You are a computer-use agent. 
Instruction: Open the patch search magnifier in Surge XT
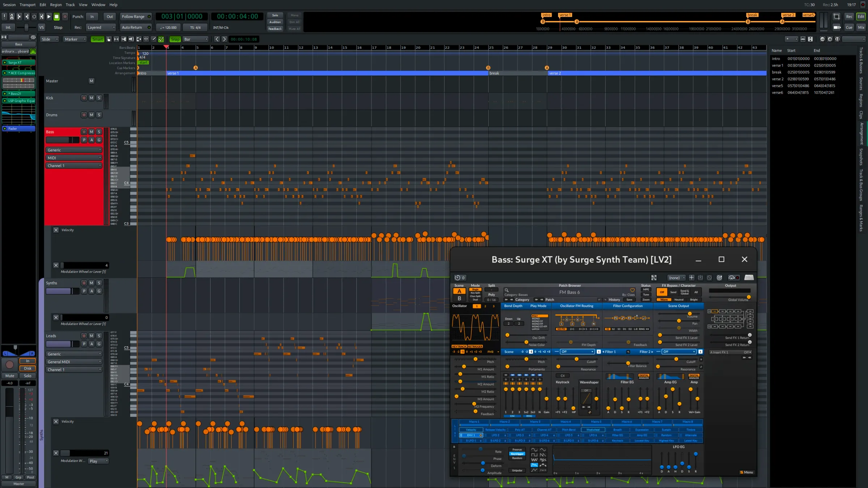(507, 290)
